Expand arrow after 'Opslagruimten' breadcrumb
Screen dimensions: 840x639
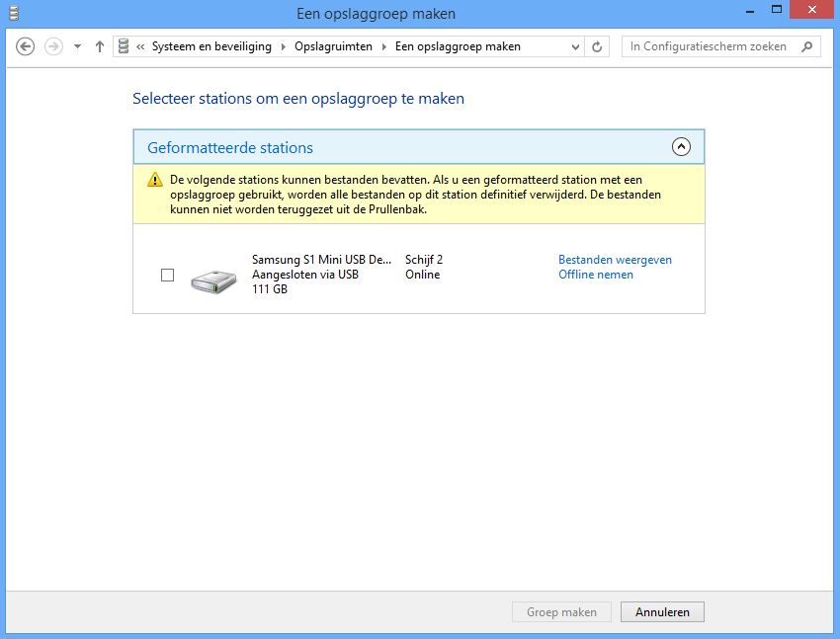click(x=384, y=47)
